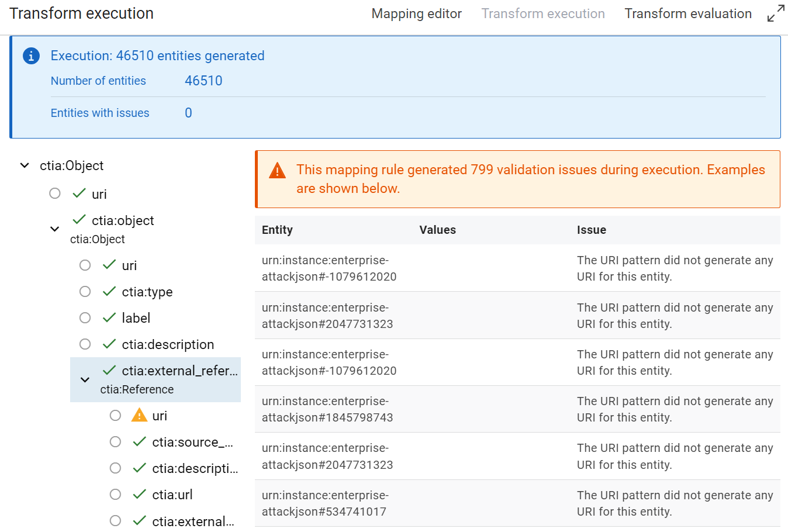788x532 pixels.
Task: Select the radio button for top-level uri
Action: (55, 194)
